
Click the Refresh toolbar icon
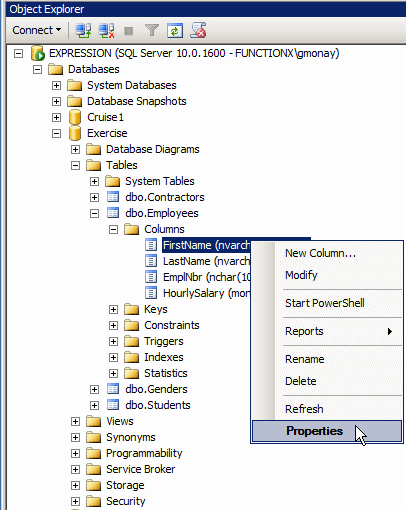click(175, 31)
